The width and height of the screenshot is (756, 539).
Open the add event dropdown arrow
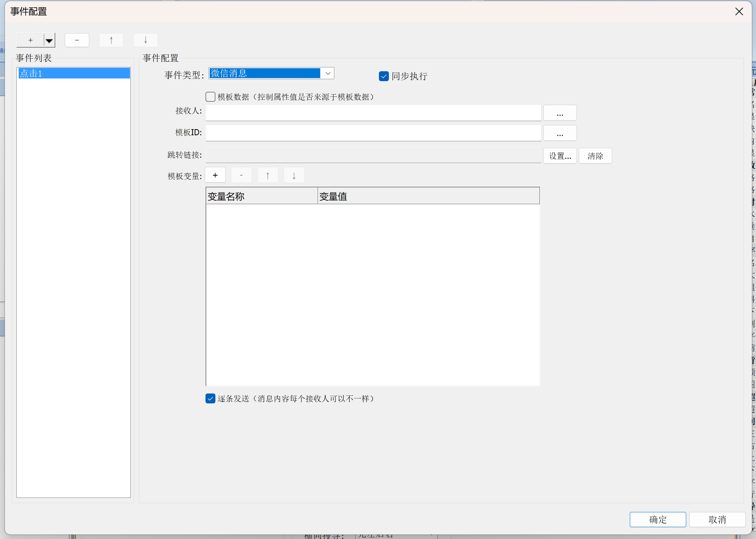[49, 40]
